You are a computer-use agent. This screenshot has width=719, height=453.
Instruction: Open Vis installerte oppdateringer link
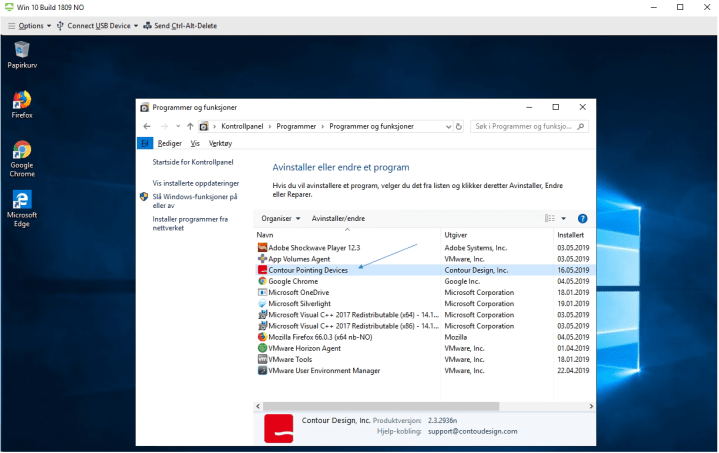pyautogui.click(x=195, y=183)
